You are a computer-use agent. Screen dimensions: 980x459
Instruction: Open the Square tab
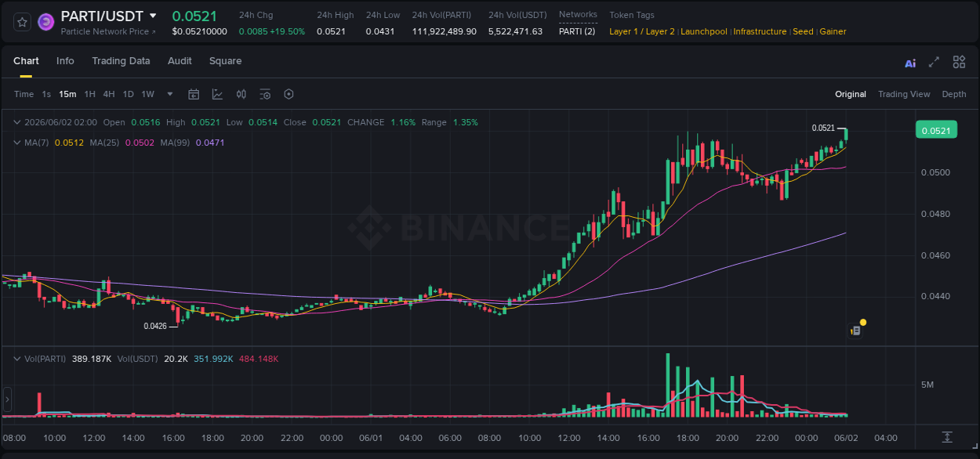point(225,61)
